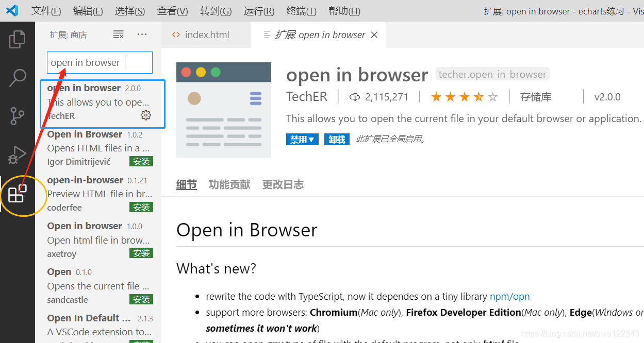Close the open in browser extension tab
This screenshot has width=644, height=343.
[x=374, y=35]
